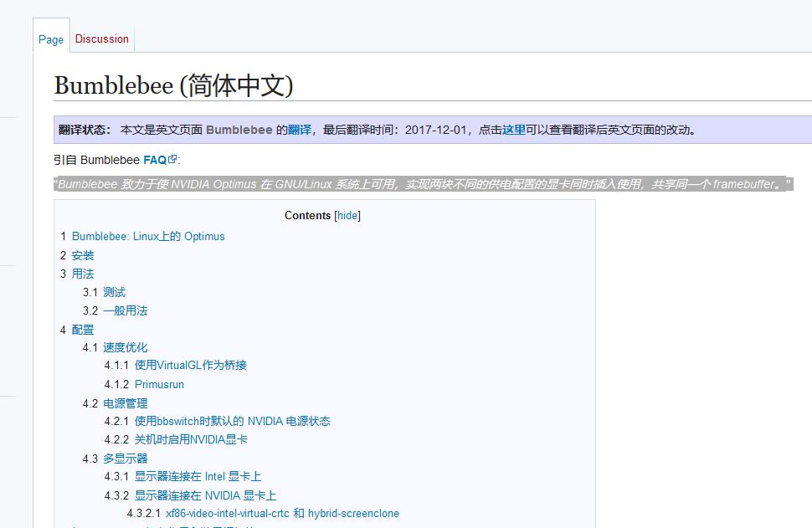Select the Page tab
Viewport: 812px width, 528px height.
tap(50, 39)
